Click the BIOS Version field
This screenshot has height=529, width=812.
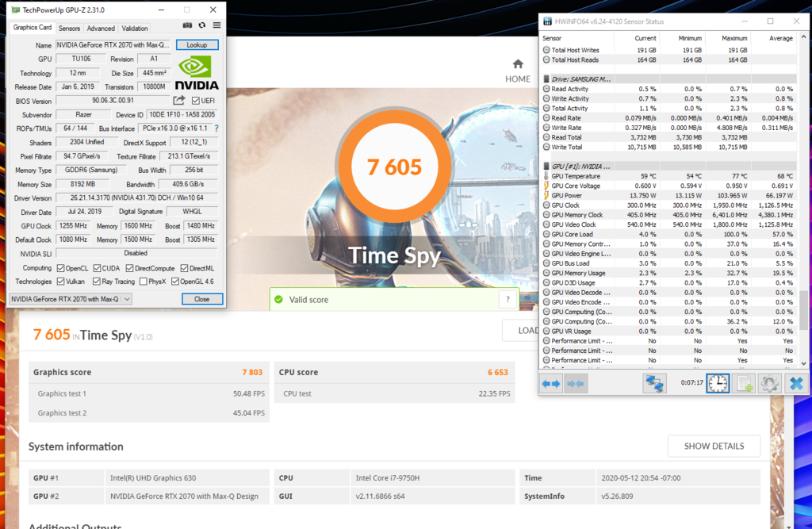[x=113, y=101]
